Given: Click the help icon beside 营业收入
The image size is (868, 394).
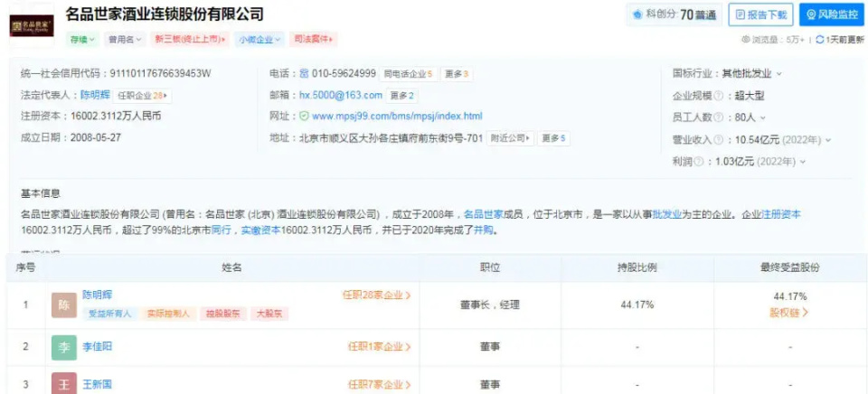Looking at the screenshot, I should [x=718, y=139].
